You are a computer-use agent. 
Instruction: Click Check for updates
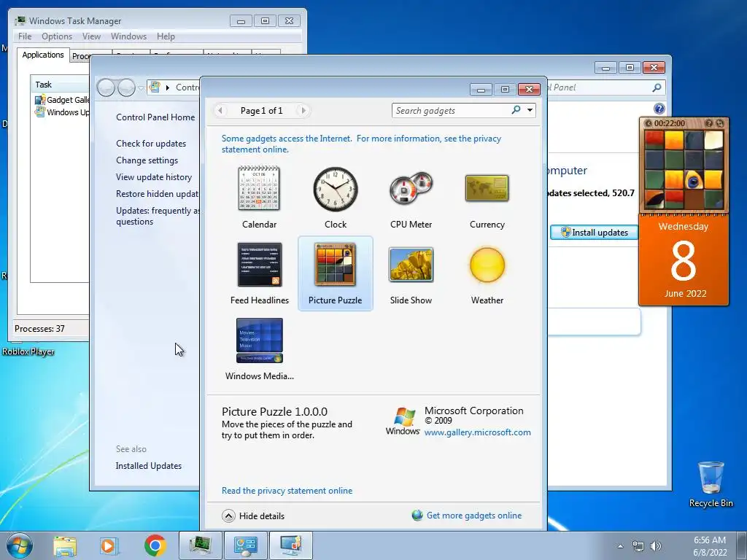tap(151, 144)
